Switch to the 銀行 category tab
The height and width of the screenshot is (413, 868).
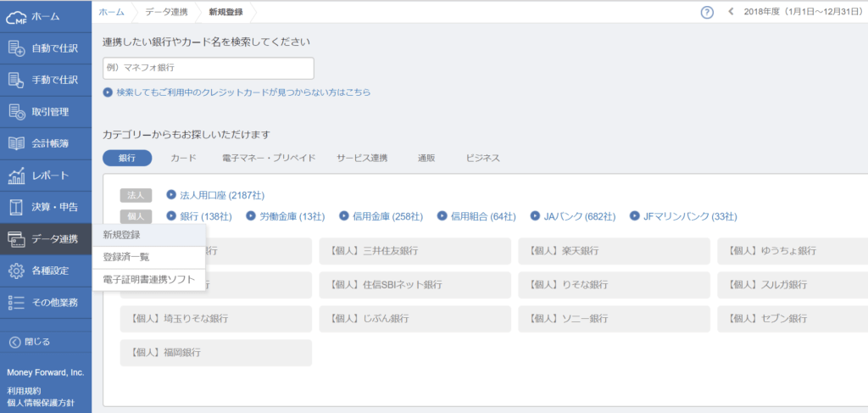point(127,158)
